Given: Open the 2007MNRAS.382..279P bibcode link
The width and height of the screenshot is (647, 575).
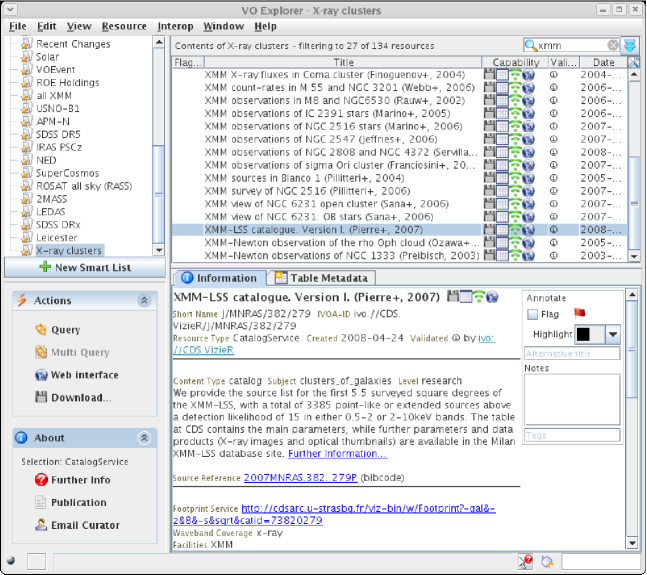Looking at the screenshot, I should [300, 478].
